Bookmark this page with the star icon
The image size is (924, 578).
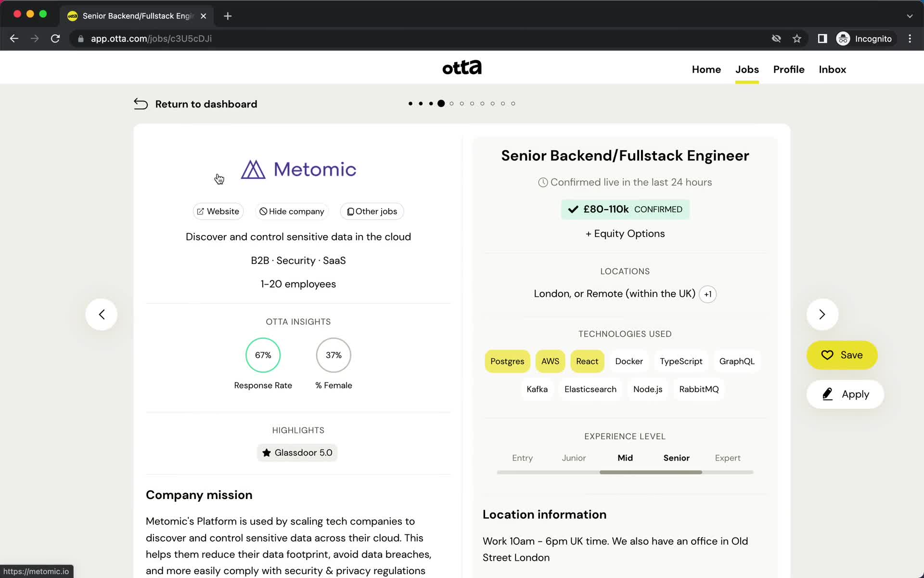pos(797,39)
